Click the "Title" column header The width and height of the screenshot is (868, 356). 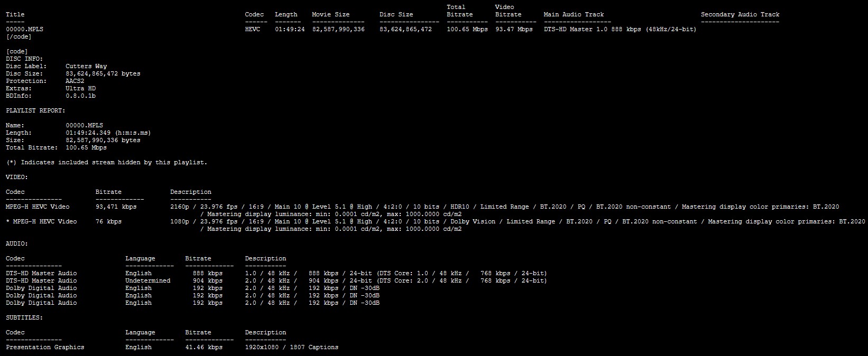click(x=15, y=15)
